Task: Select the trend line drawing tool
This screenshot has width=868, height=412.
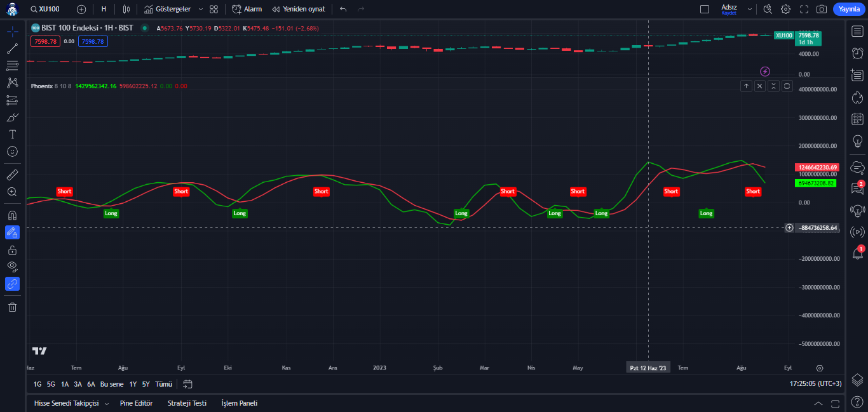Action: tap(12, 49)
